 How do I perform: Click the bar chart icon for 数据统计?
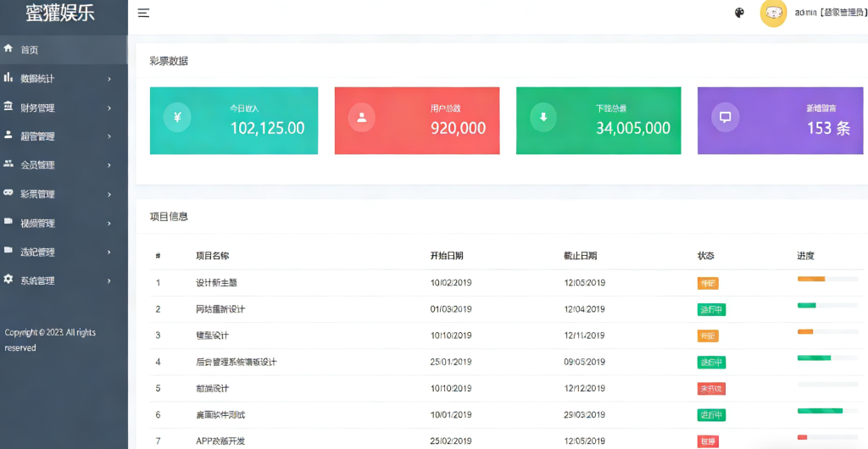8,78
